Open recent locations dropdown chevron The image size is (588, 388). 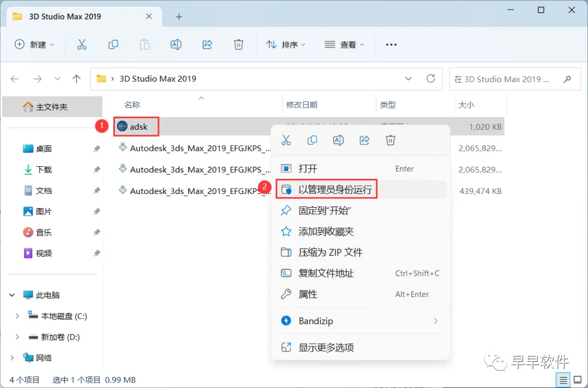pos(57,79)
